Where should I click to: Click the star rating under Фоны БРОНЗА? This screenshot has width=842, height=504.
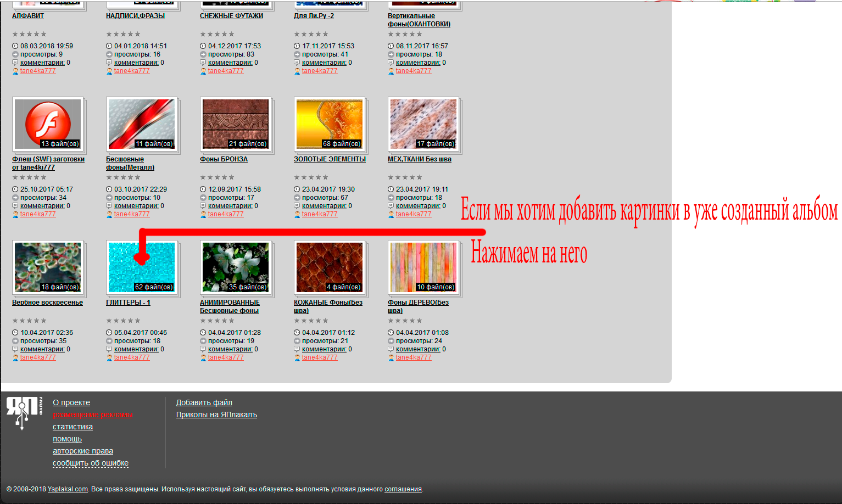(x=217, y=177)
